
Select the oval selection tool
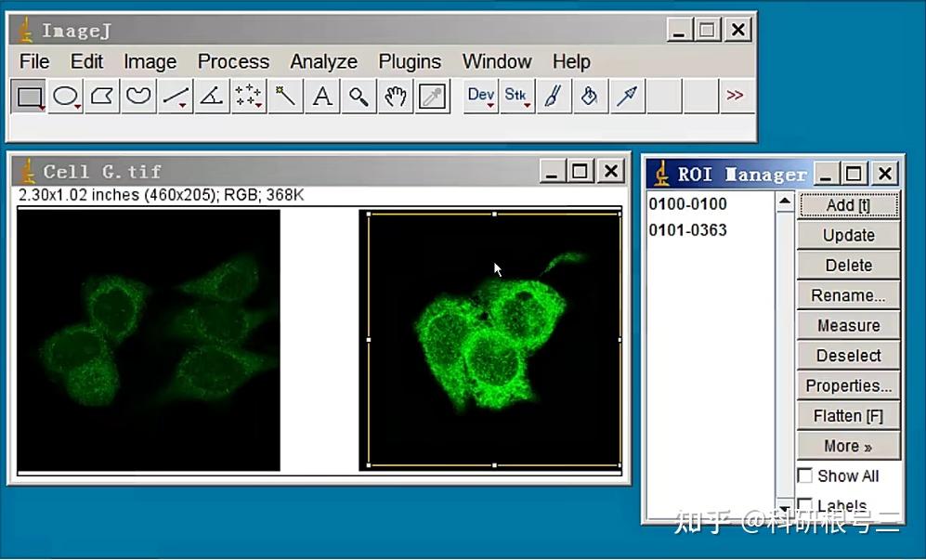coord(65,96)
